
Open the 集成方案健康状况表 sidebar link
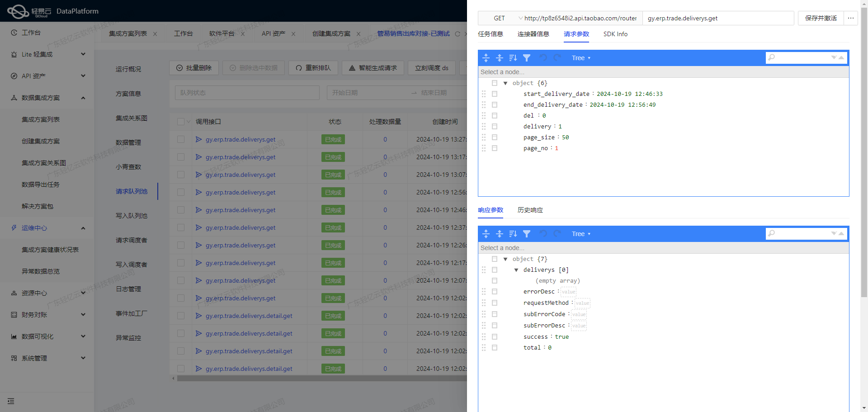pyautogui.click(x=50, y=250)
